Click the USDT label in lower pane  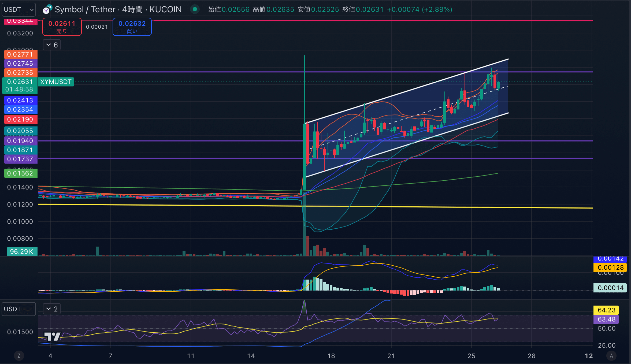(18, 309)
